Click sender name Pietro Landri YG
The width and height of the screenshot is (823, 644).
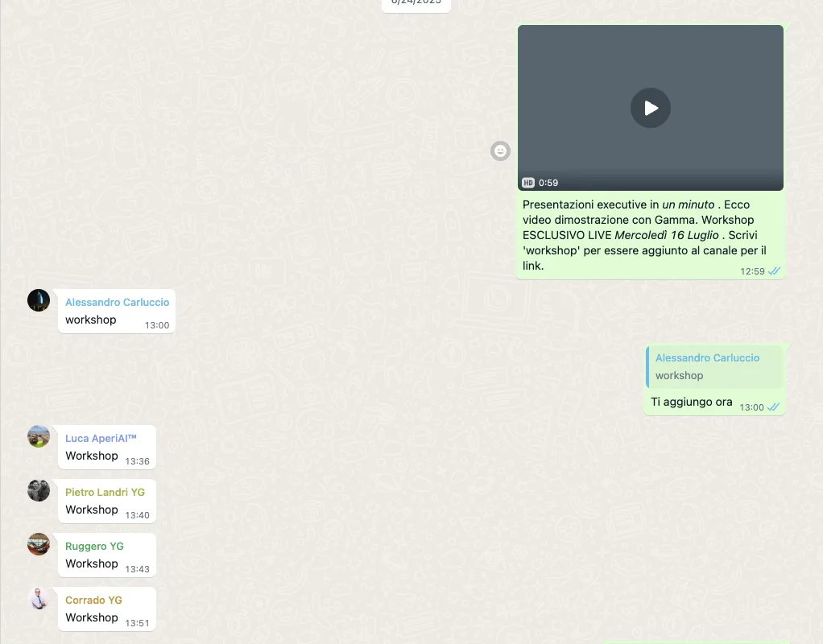coord(105,493)
